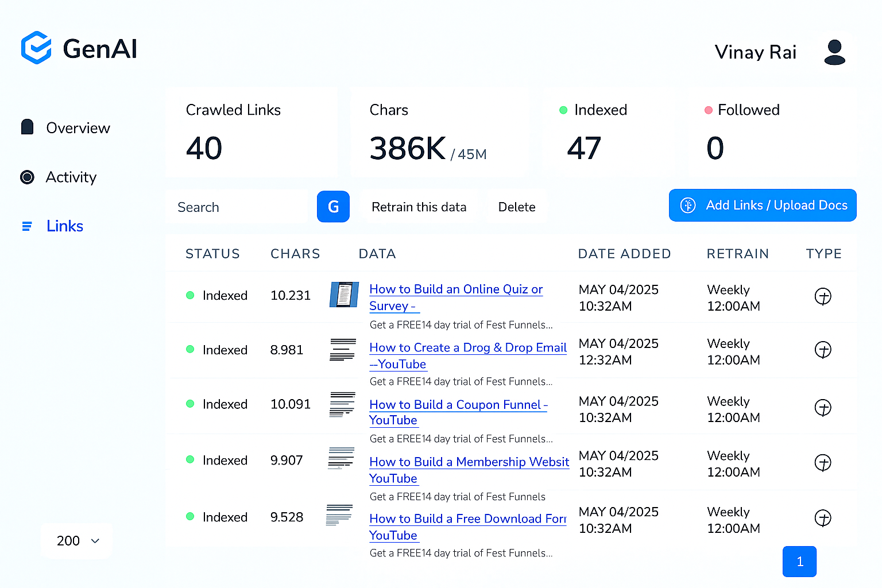
Task: Click the type icon in the Free Download row
Action: pos(823,518)
